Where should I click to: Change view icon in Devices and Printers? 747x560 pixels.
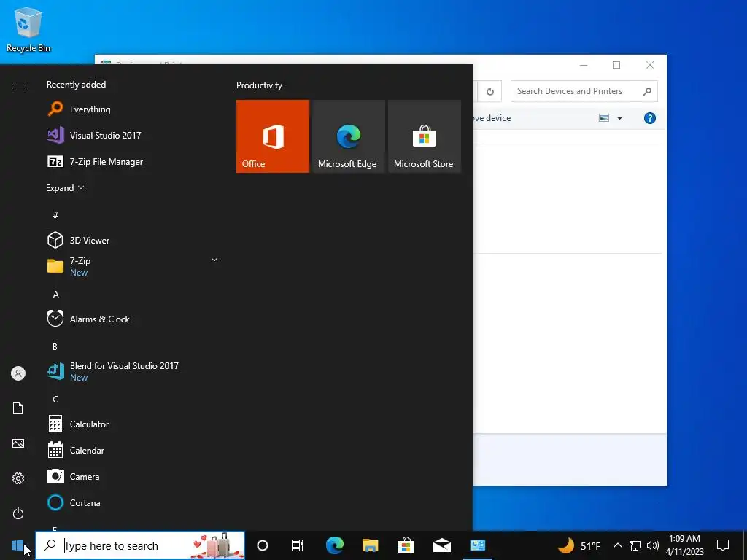coord(603,118)
